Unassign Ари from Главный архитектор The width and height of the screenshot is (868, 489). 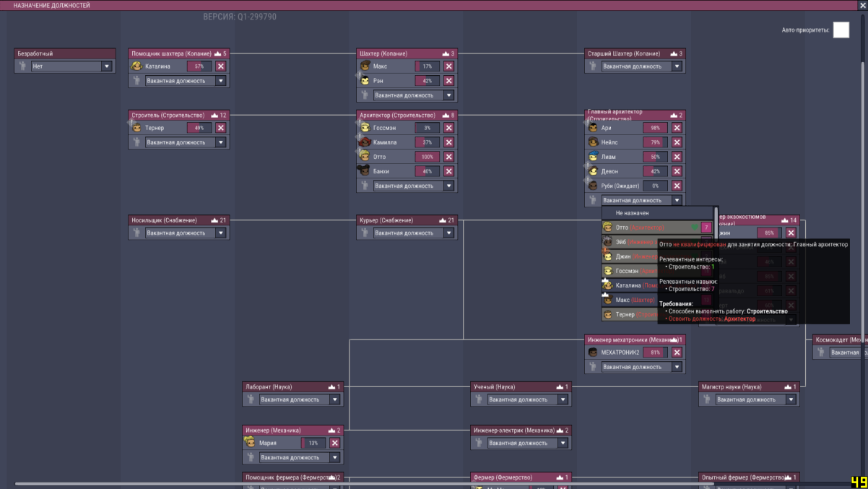point(677,128)
